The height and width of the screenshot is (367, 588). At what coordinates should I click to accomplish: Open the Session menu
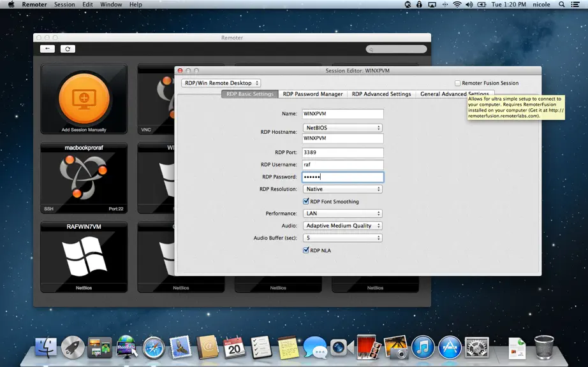click(64, 4)
